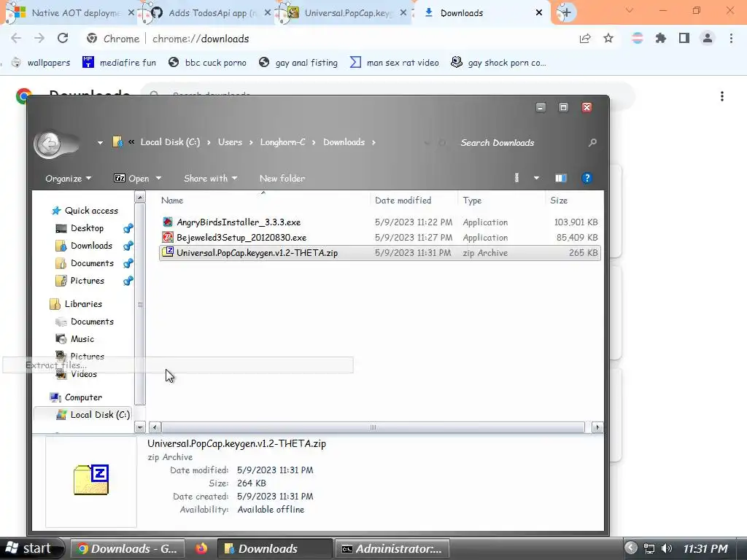
Task: Switch to Adds TodosApi app tab
Action: 206,13
